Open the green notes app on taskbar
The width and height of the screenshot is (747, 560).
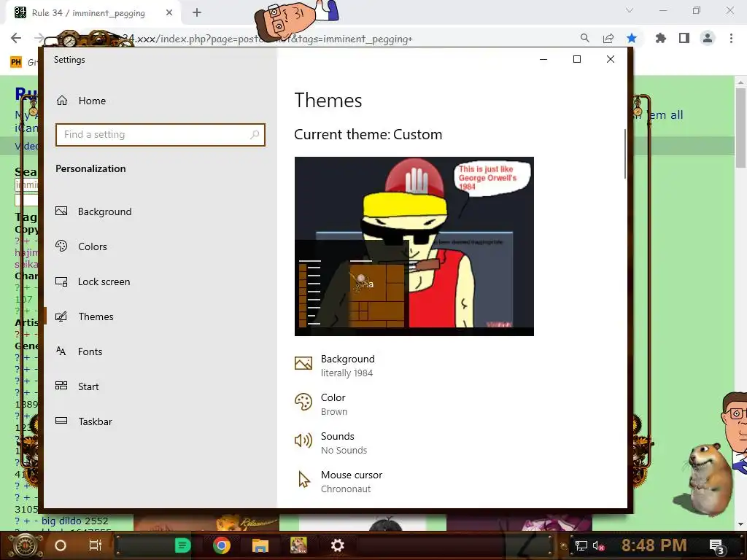click(x=182, y=545)
